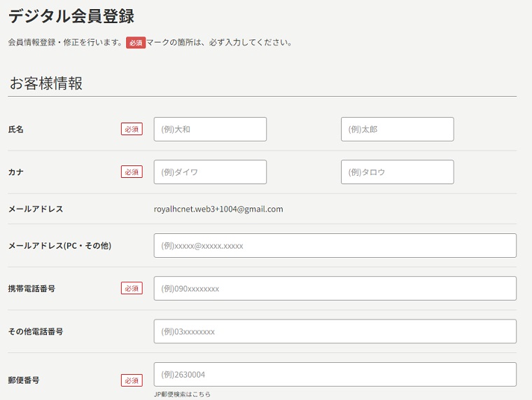The height and width of the screenshot is (400, 532).
Task: Open the JP郵便検索はこちら link
Action: point(182,394)
